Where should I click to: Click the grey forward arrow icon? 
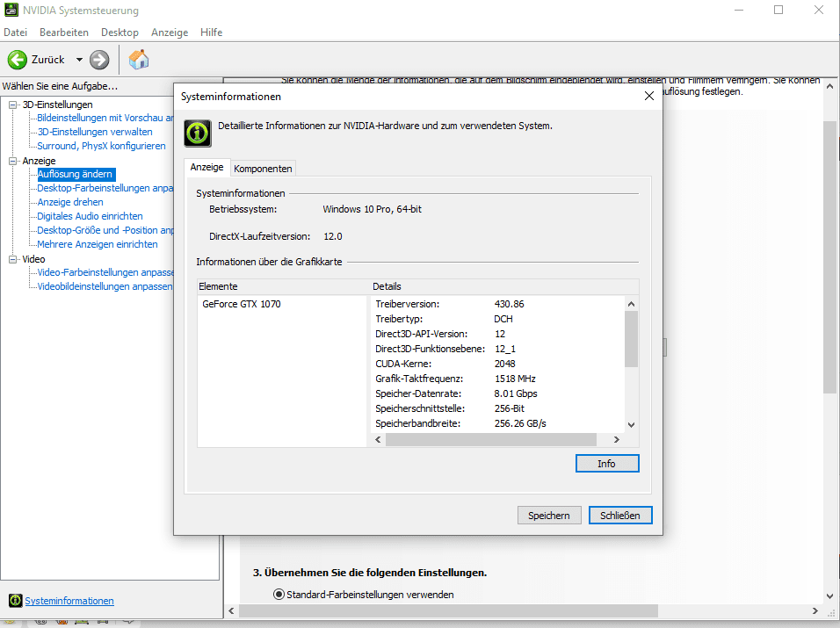point(99,60)
